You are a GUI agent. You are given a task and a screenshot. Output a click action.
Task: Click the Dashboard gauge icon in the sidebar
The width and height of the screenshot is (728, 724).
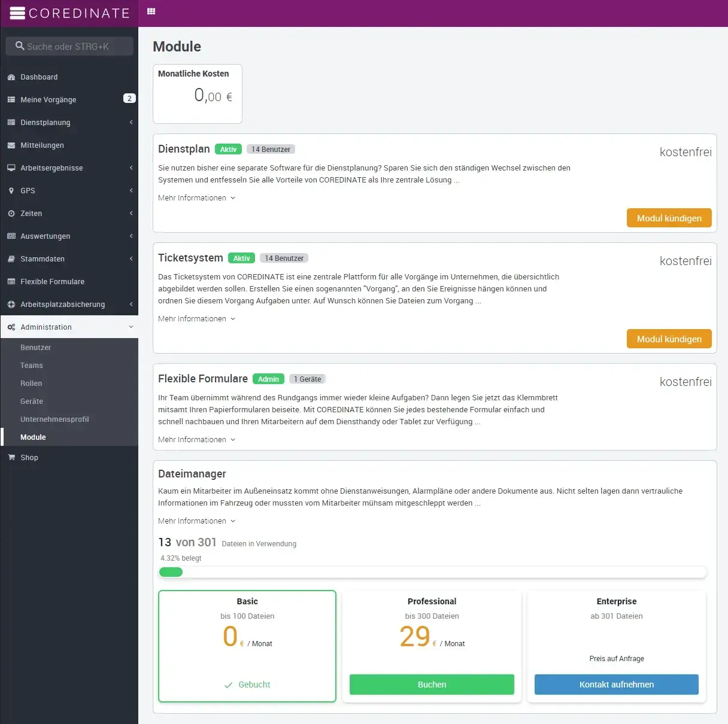click(x=11, y=77)
